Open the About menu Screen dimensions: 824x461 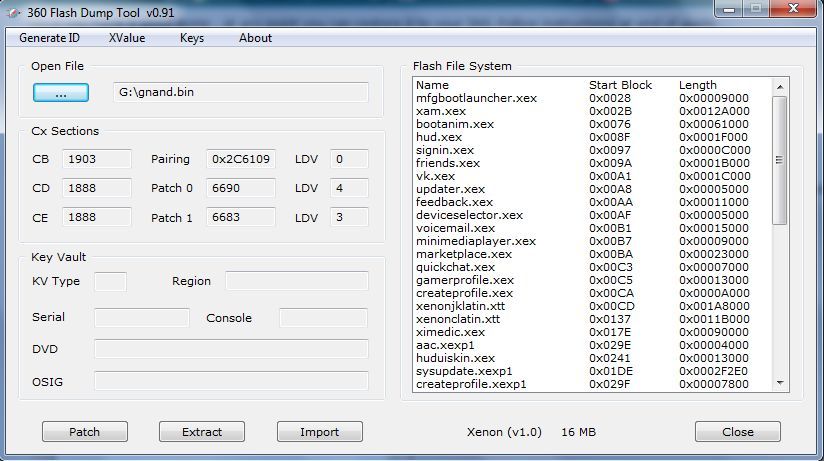point(255,38)
